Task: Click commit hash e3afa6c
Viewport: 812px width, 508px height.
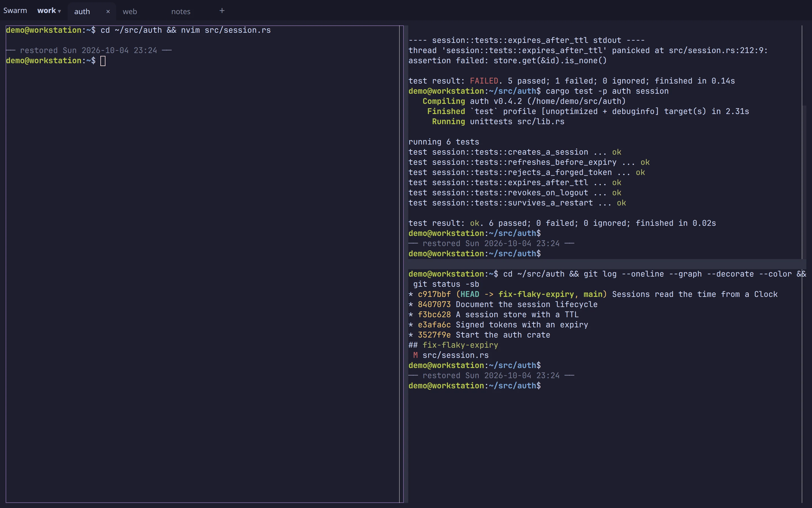Action: pos(434,325)
